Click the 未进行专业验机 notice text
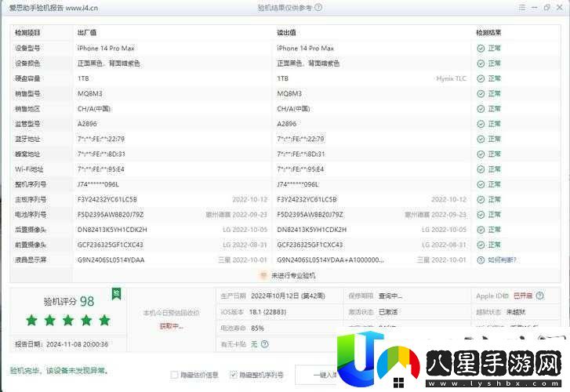 (293, 276)
